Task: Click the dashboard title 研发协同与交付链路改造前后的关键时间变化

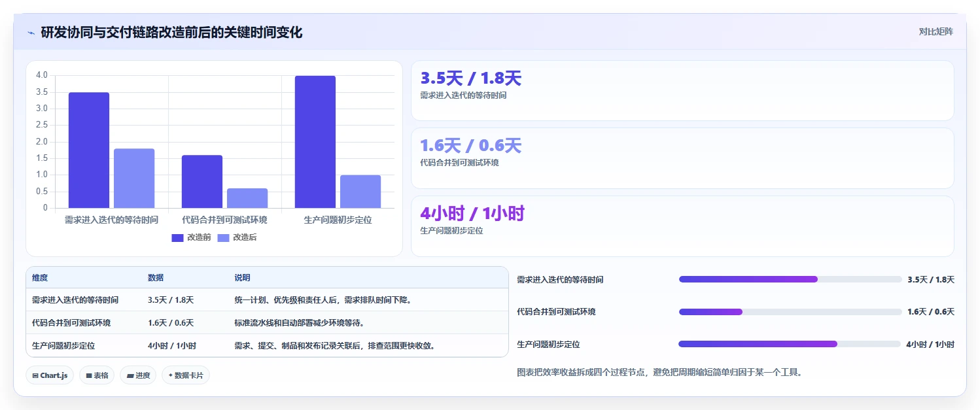Action: coord(171,32)
